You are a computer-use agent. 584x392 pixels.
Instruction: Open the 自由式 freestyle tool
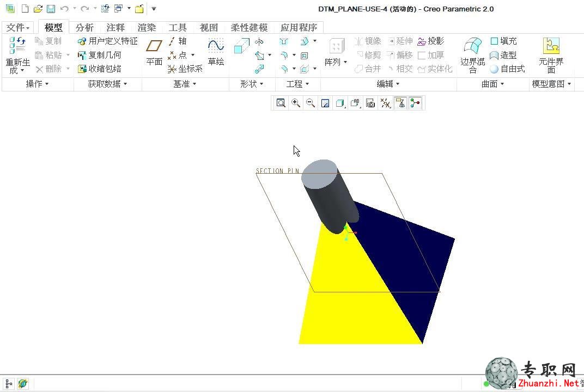coord(507,69)
